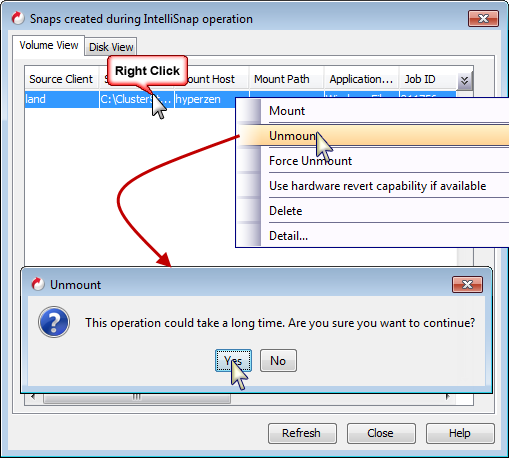
Task: Expand the column chooser double-chevron
Action: click(465, 80)
